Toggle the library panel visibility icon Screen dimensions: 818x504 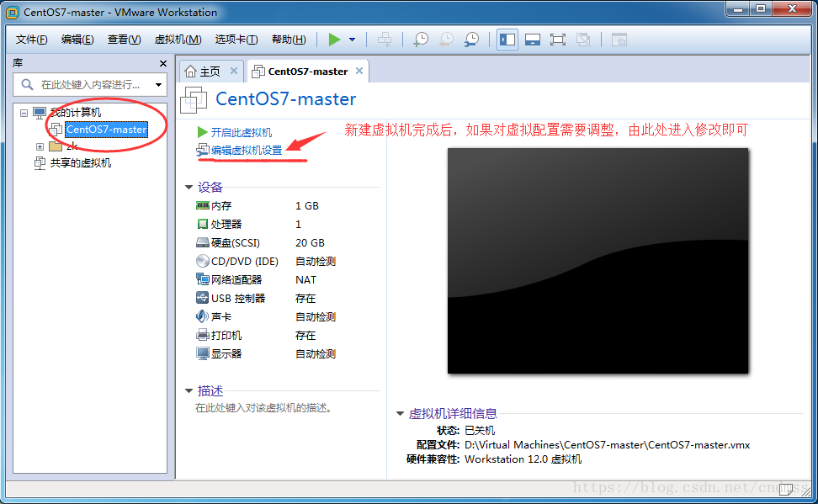pos(507,39)
